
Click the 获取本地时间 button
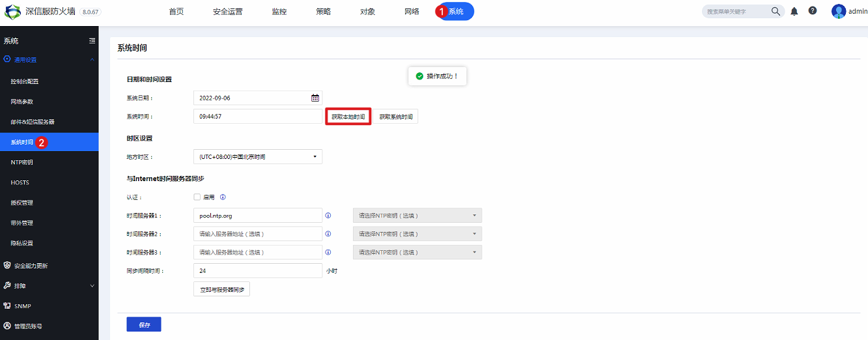click(x=348, y=117)
